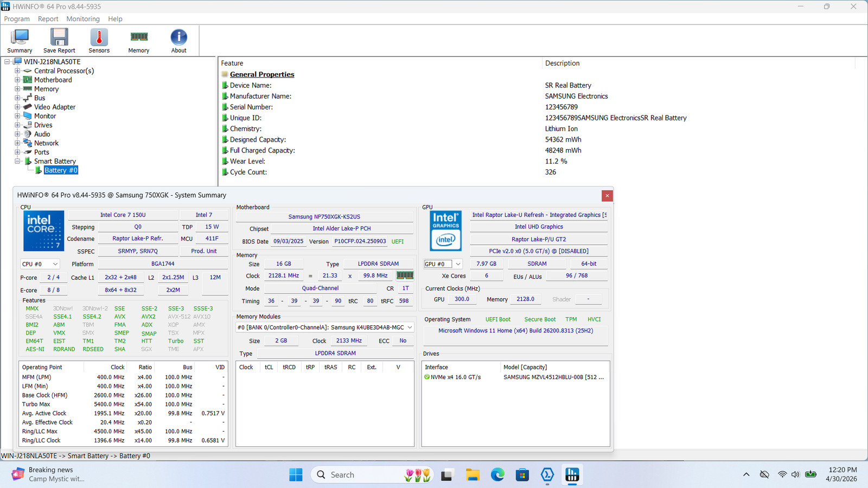Click the Windows 11 Home build text

pos(515,331)
